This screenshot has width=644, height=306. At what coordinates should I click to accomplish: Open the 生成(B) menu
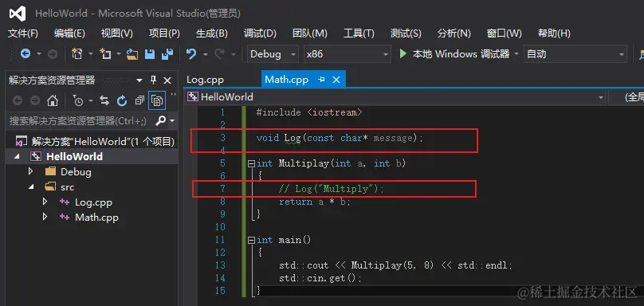[x=212, y=33]
